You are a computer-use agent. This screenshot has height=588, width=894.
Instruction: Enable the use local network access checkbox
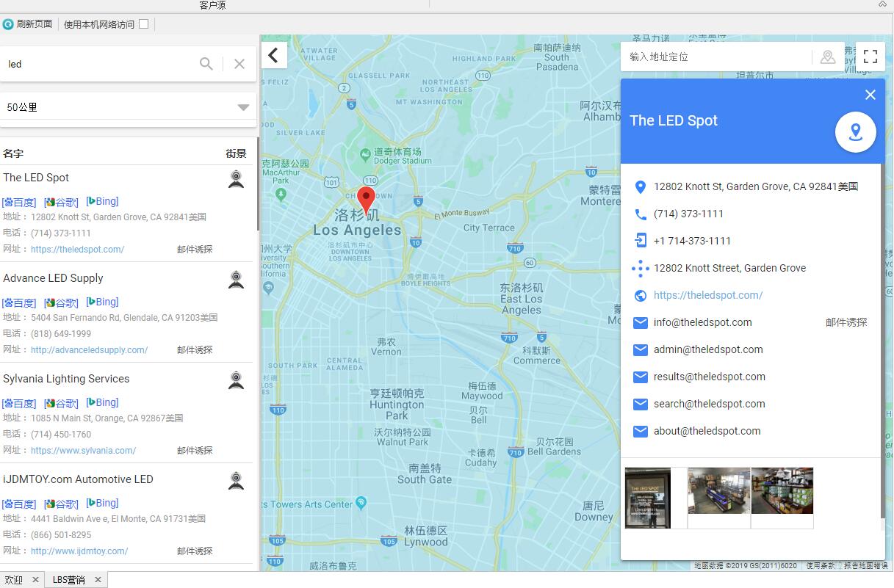coord(144,24)
